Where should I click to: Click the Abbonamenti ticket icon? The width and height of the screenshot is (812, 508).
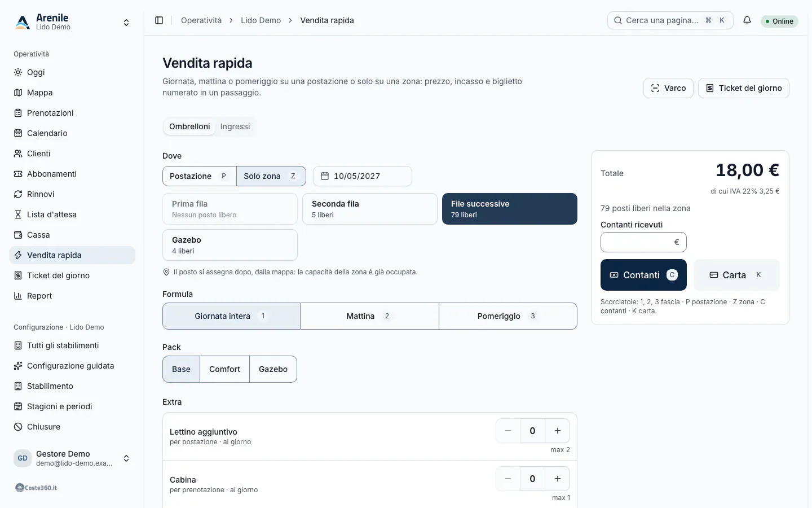(x=18, y=174)
